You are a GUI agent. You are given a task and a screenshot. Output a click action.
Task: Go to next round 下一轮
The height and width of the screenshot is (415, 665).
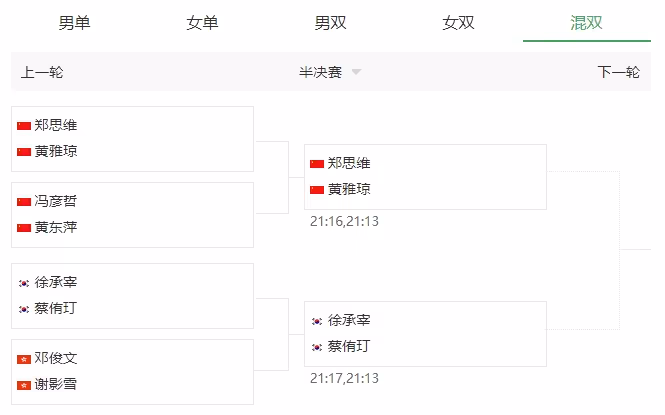(x=618, y=72)
